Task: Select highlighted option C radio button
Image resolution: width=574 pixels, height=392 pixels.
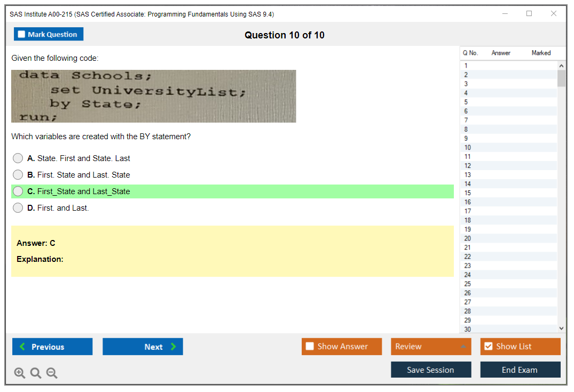Action: (x=18, y=191)
